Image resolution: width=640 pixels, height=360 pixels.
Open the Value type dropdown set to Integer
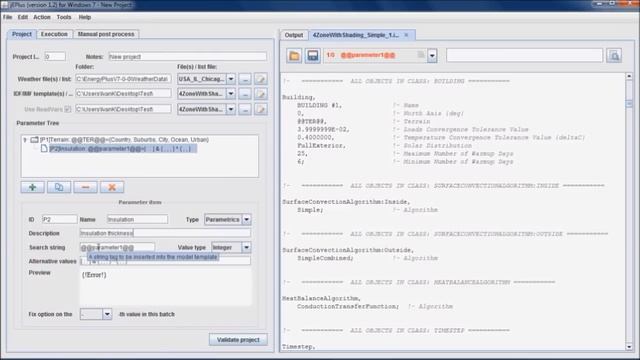coord(247,247)
